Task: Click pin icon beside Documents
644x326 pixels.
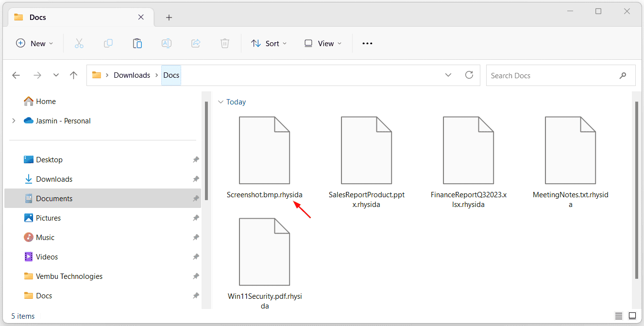Action: click(196, 199)
